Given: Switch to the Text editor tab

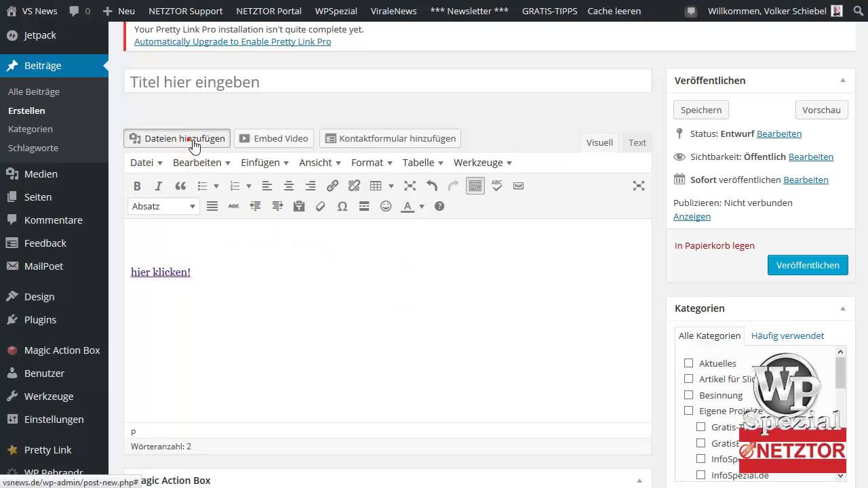Looking at the screenshot, I should 637,142.
